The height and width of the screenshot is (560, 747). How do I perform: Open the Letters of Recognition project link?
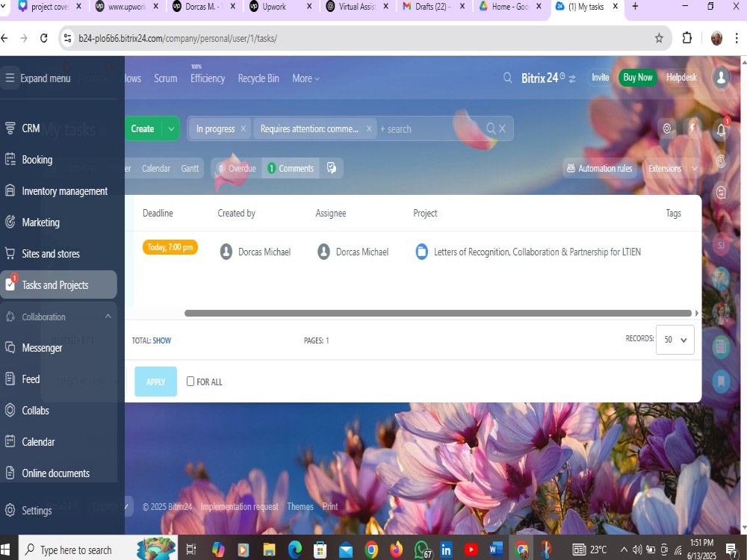point(537,252)
